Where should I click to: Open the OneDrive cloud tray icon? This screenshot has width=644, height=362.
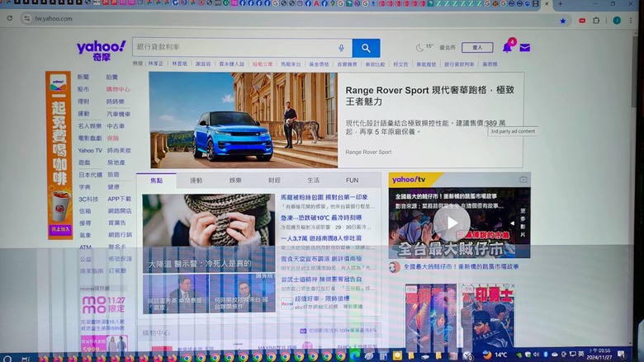[x=554, y=355]
